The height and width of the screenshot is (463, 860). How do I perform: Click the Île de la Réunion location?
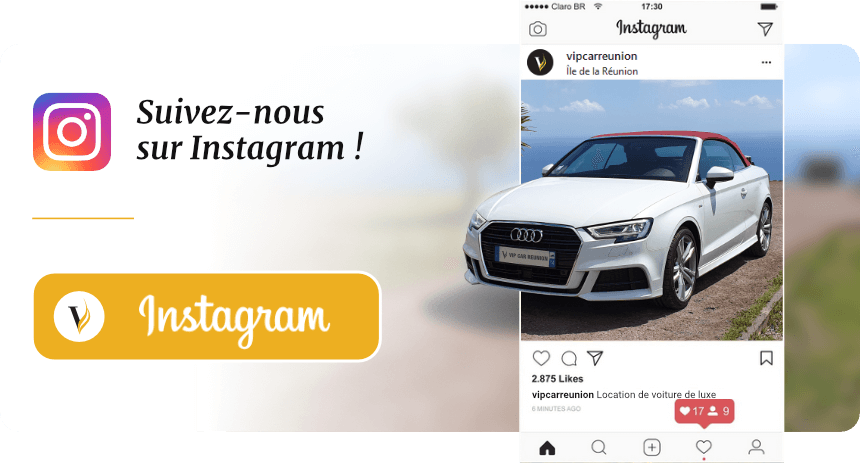coord(602,71)
